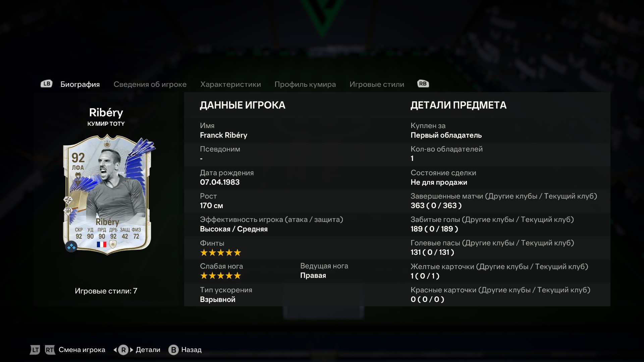
Task: Click the Детали label
Action: (x=148, y=350)
